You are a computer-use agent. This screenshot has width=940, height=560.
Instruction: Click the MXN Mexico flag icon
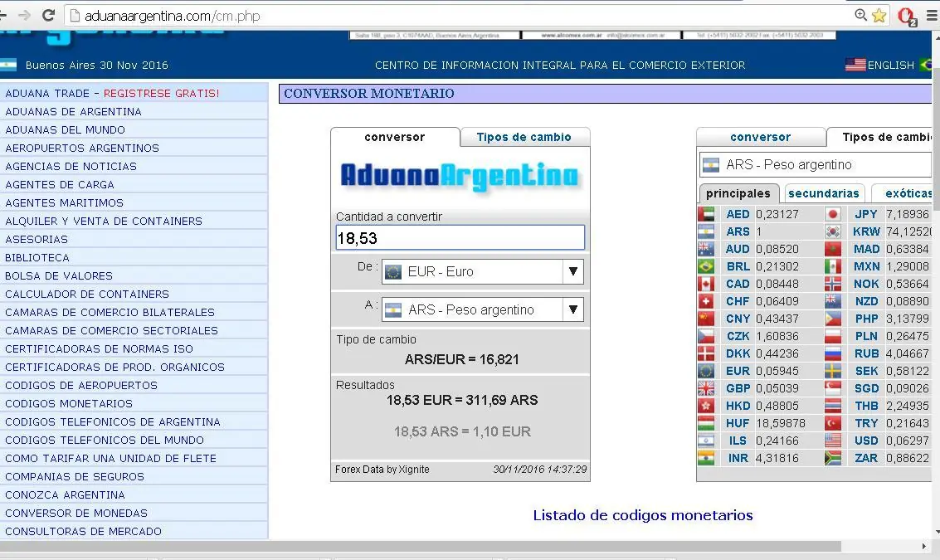pos(833,266)
